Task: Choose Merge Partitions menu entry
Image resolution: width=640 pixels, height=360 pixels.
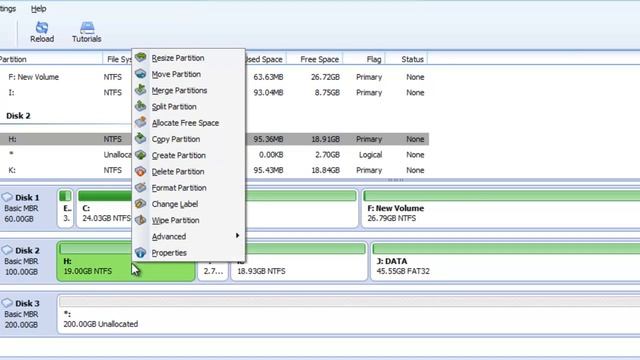Action: pos(179,91)
